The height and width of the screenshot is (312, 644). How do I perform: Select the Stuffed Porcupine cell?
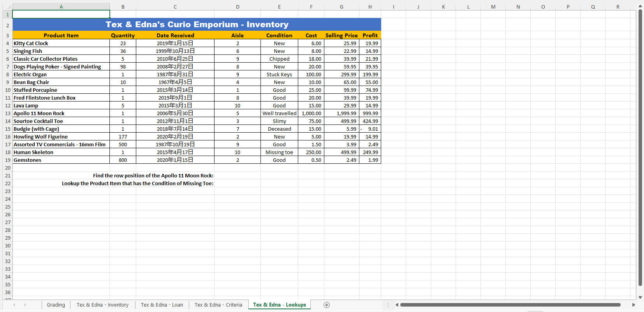click(x=61, y=90)
